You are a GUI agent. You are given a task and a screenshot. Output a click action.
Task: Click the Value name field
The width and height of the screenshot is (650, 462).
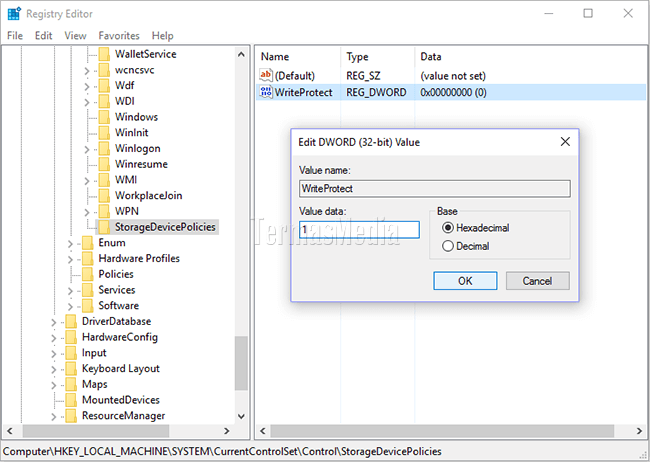434,188
